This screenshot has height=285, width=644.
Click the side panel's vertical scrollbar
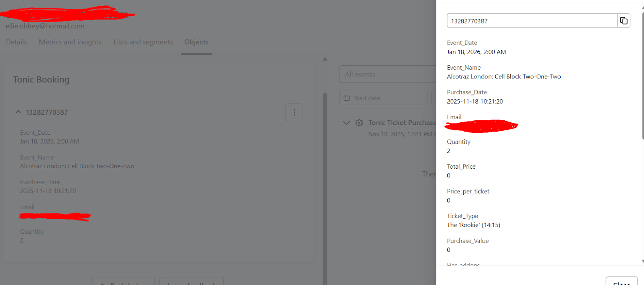coord(643,75)
